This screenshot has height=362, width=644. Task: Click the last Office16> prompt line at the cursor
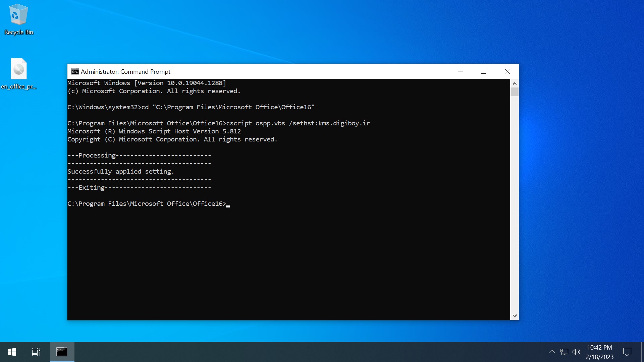149,204
